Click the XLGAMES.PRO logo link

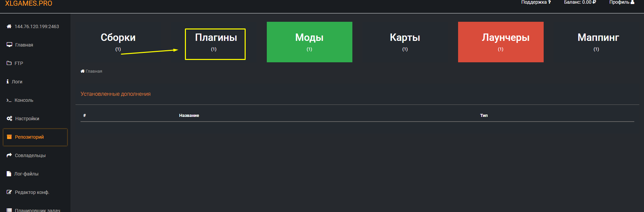point(28,4)
